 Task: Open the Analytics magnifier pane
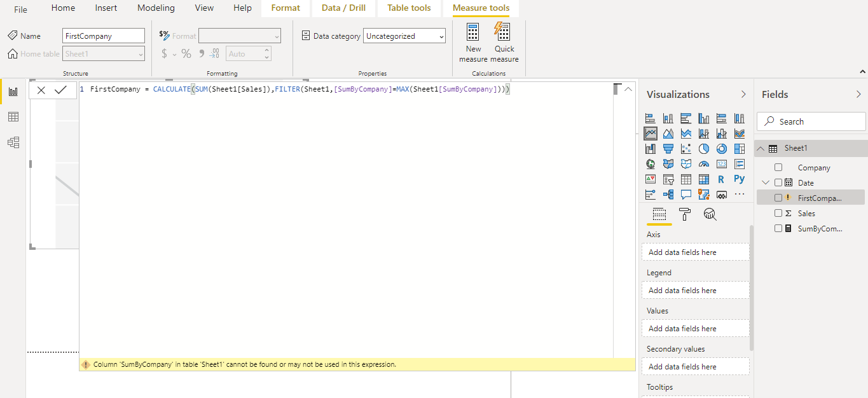[x=710, y=214]
